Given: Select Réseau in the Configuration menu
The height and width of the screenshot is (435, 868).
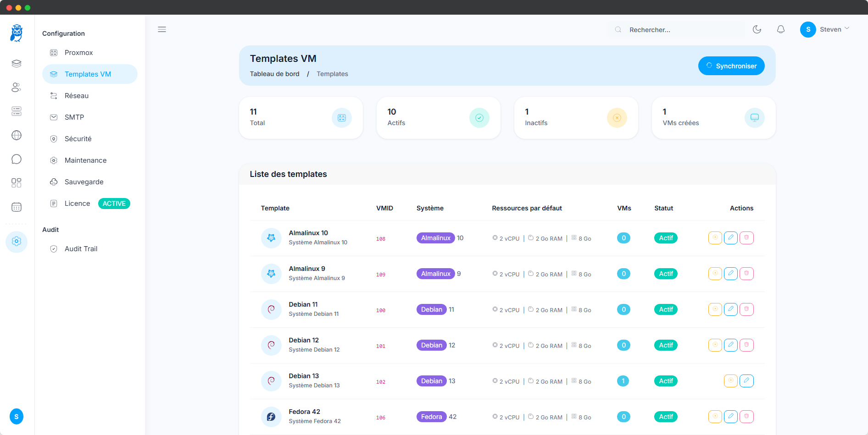Looking at the screenshot, I should pyautogui.click(x=77, y=95).
